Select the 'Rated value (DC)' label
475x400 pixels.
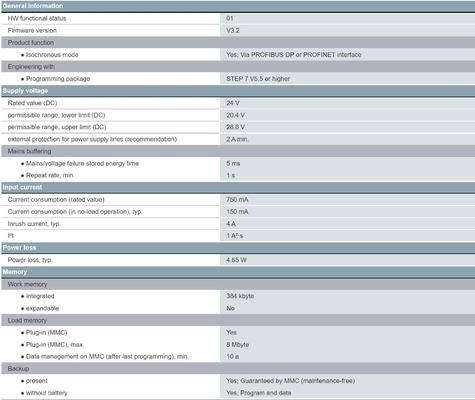(x=32, y=103)
